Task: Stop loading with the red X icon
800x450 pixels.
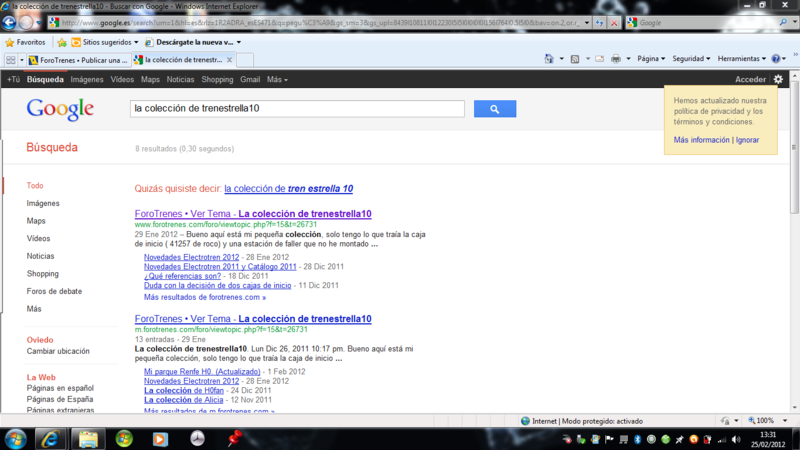Action: [x=614, y=23]
